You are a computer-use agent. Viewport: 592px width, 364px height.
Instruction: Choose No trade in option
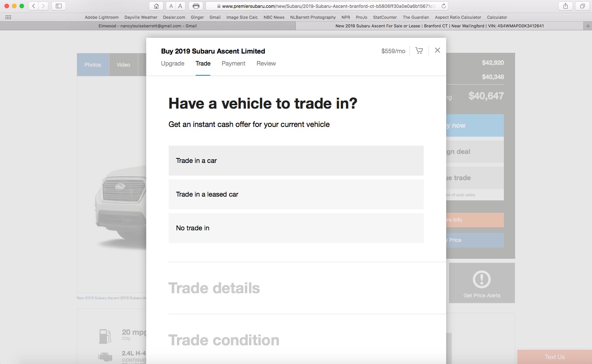coord(296,228)
